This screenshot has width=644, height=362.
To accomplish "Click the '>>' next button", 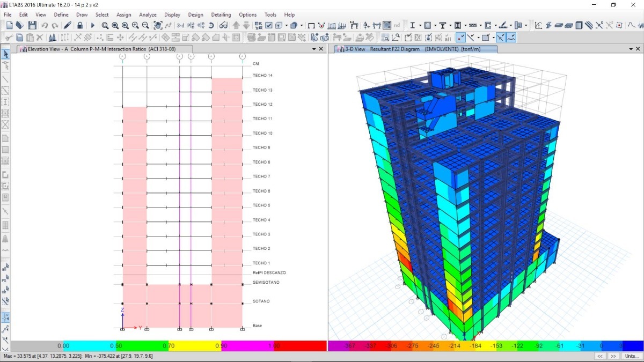I will [x=613, y=356].
